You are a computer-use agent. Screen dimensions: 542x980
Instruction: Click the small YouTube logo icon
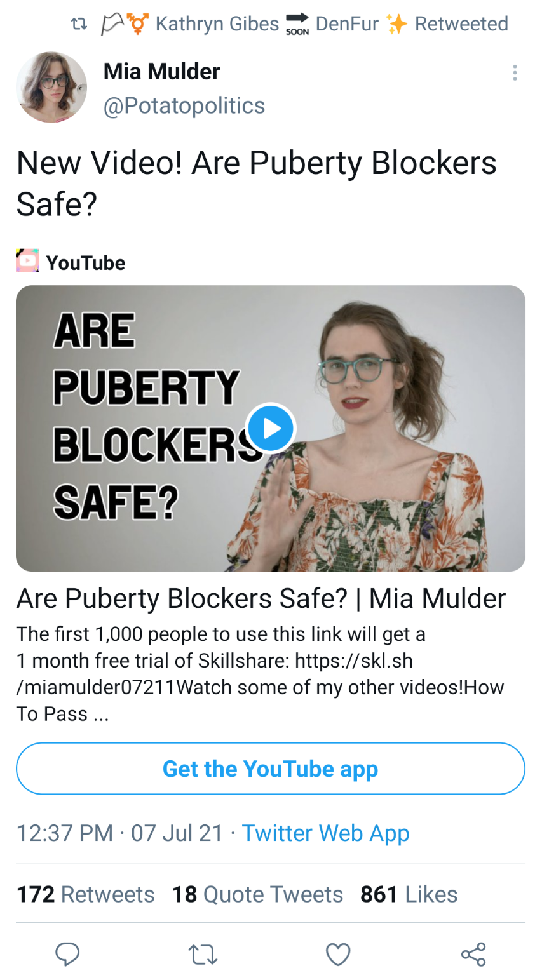27,261
